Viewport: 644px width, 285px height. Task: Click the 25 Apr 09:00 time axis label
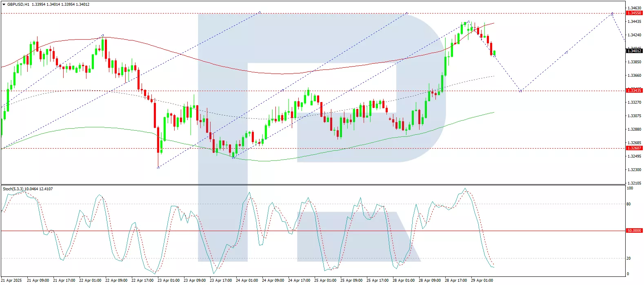click(x=351, y=281)
